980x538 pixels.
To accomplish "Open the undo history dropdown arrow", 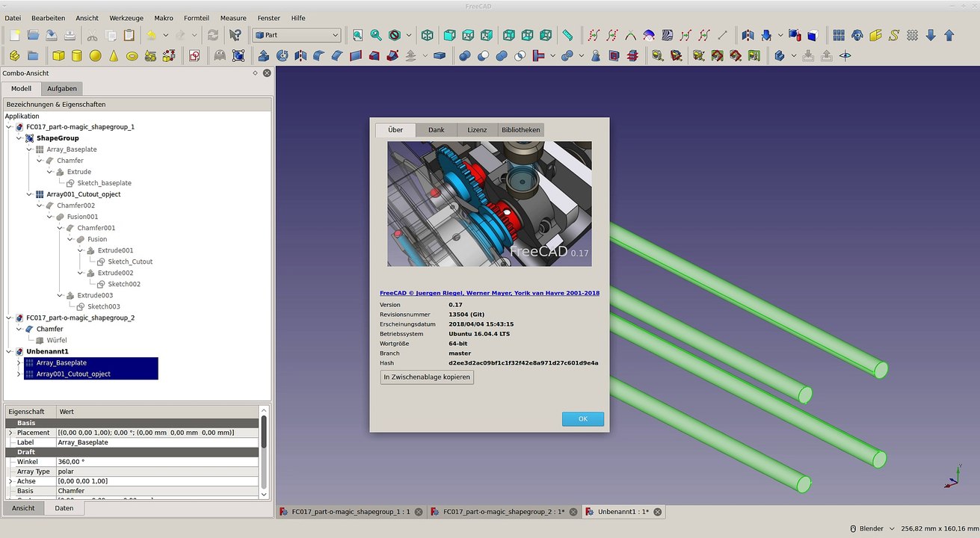I will pos(165,35).
